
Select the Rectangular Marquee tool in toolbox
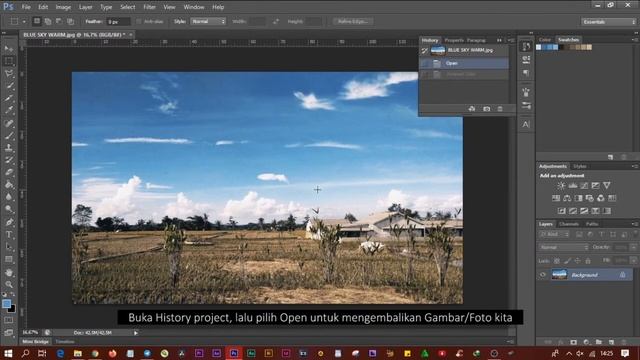click(x=9, y=61)
